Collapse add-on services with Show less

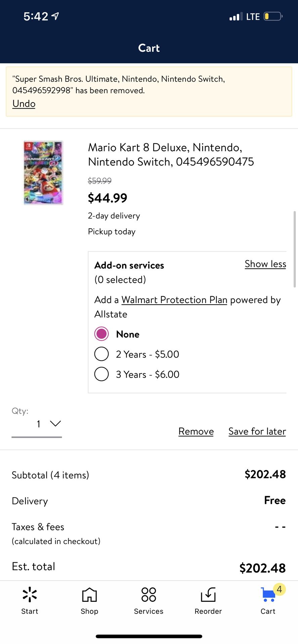point(265,264)
